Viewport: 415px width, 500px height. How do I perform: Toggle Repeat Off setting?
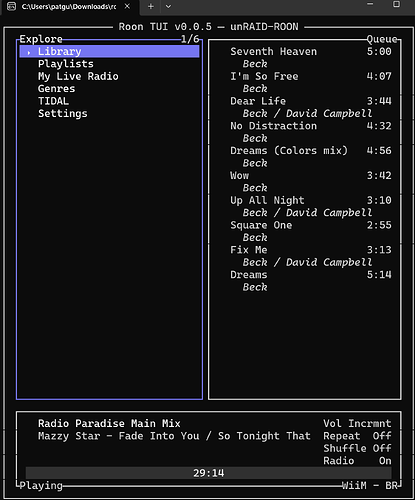coord(357,436)
